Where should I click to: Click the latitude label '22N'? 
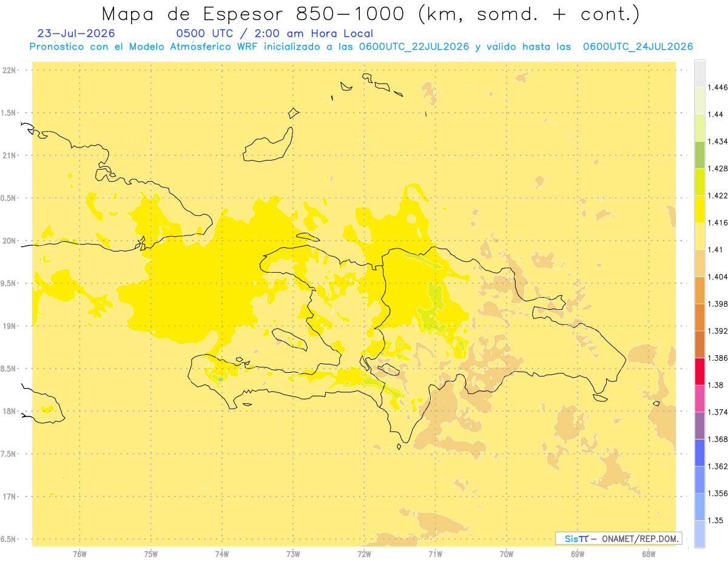(9, 70)
